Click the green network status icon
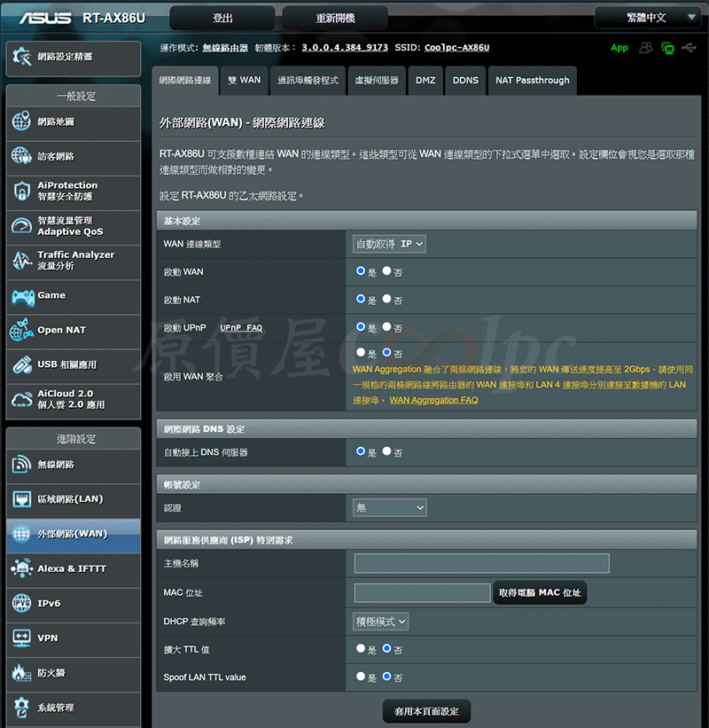709x728 pixels. [x=667, y=47]
